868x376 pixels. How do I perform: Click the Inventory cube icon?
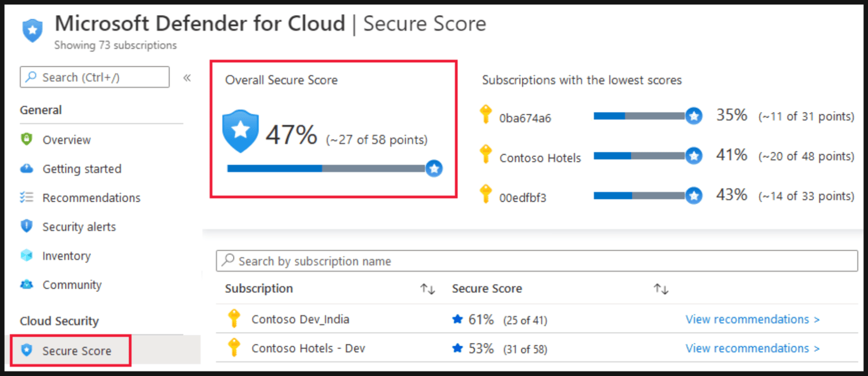27,255
